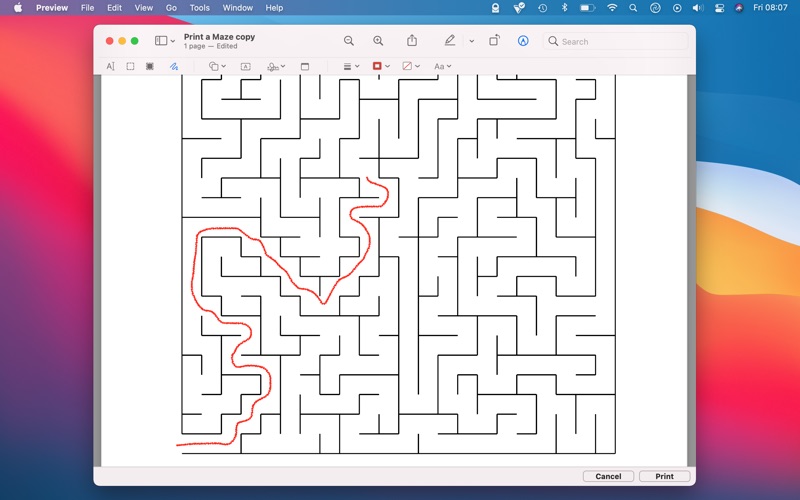Insert a Text box annotation
Screen dimensions: 800x500
pos(245,66)
